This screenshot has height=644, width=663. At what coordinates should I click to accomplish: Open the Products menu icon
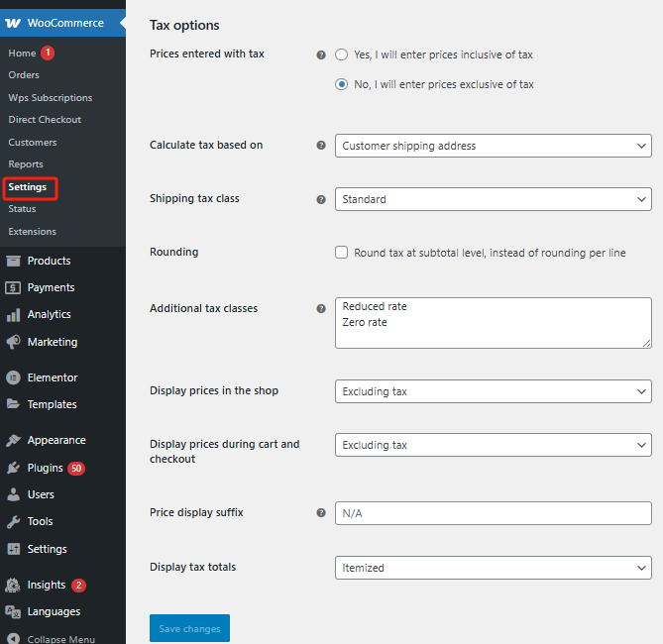13,261
